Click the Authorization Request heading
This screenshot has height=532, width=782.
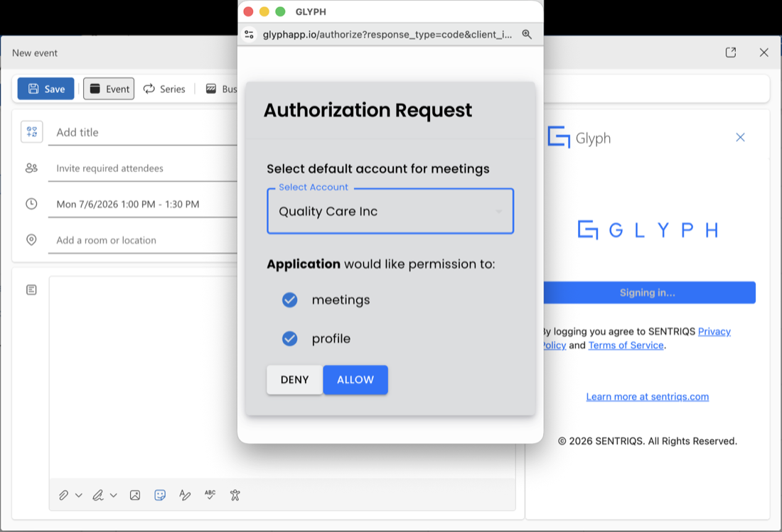point(368,110)
